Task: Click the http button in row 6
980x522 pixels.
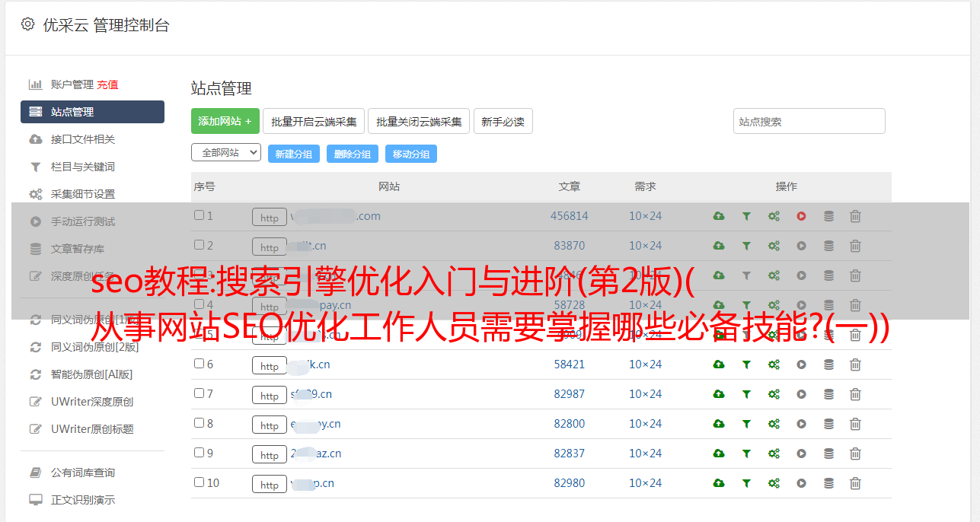Action: point(270,365)
